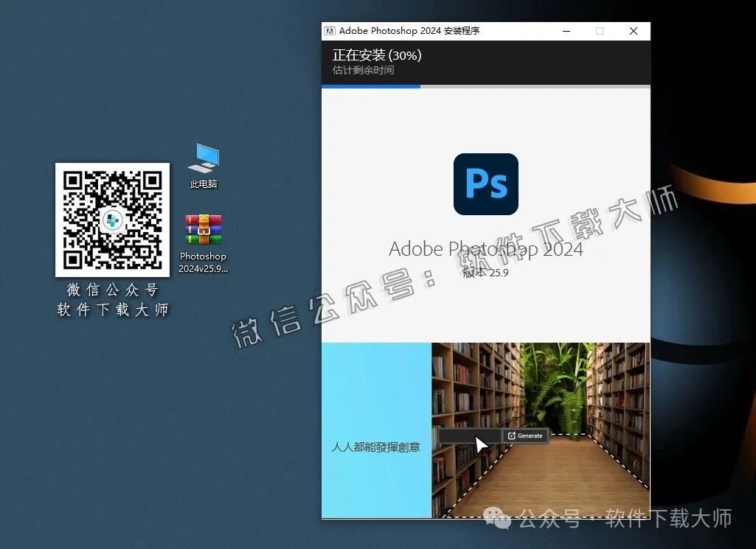This screenshot has height=549, width=756.
Task: Click the WinRAR books icon of the archive
Action: [203, 229]
